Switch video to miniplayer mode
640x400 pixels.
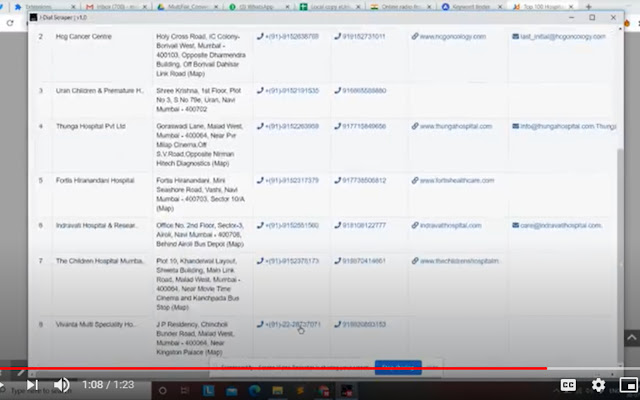(x=628, y=384)
